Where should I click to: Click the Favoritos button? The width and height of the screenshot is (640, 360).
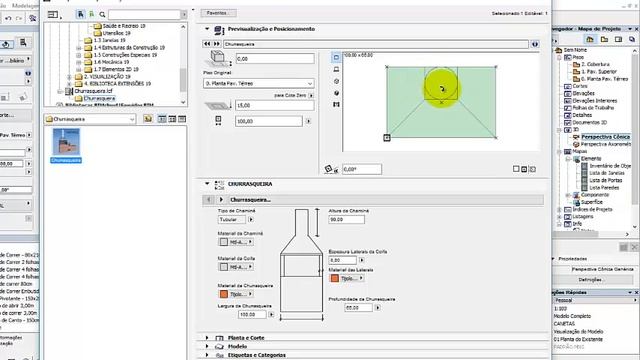coord(218,13)
